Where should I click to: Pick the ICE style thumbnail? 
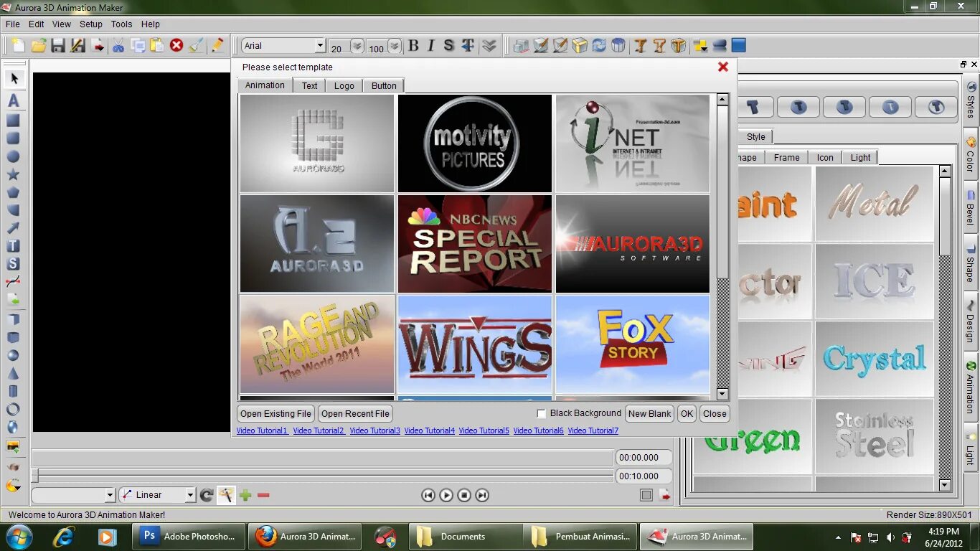click(875, 281)
